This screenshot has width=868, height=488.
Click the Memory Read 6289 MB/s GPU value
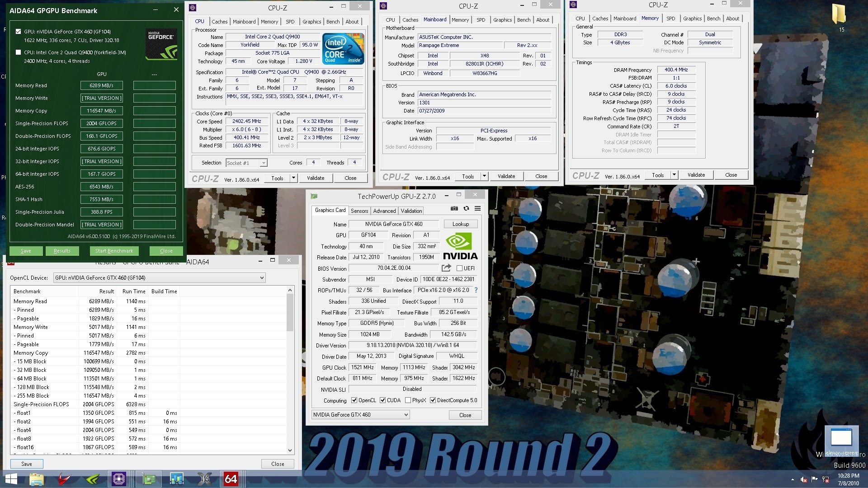point(101,85)
